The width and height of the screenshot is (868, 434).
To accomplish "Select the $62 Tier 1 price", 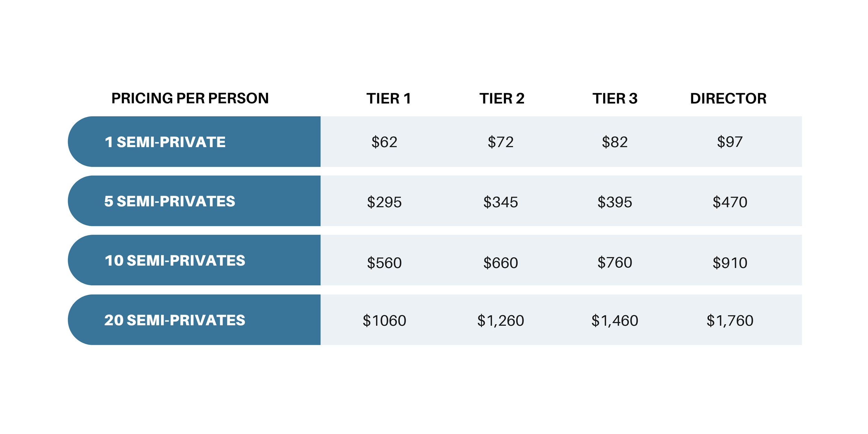I will point(384,142).
